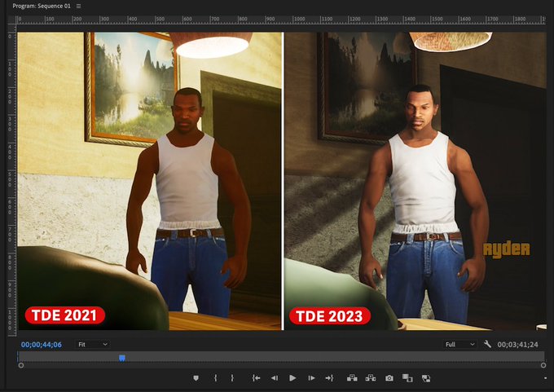Click the TDE 2023 video frame
Viewport: 554px width, 392px height.
[x=415, y=181]
